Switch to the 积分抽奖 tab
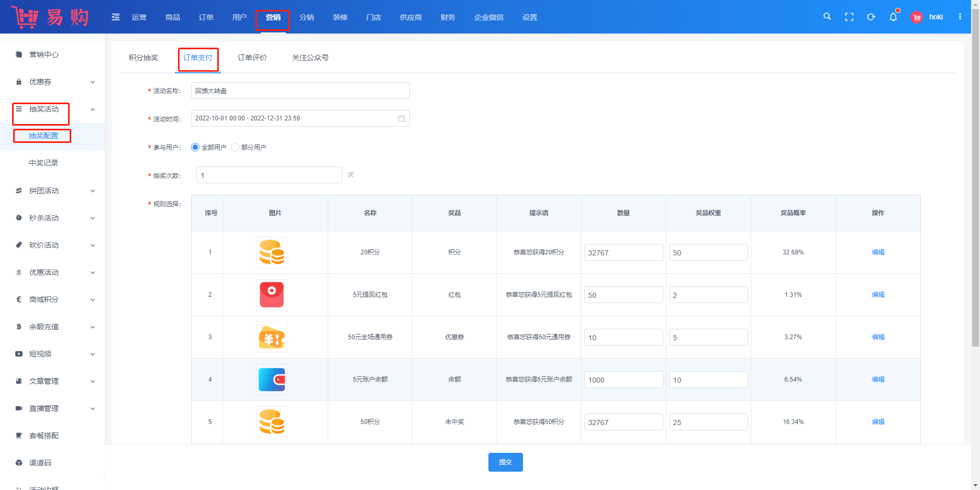Screen dimensions: 980x490 [143, 58]
